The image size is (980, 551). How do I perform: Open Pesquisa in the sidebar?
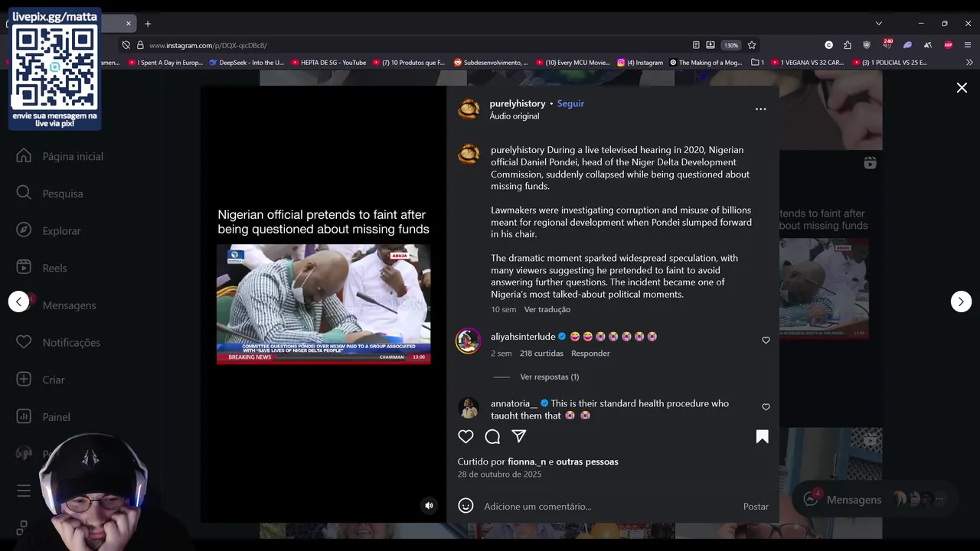(50, 194)
